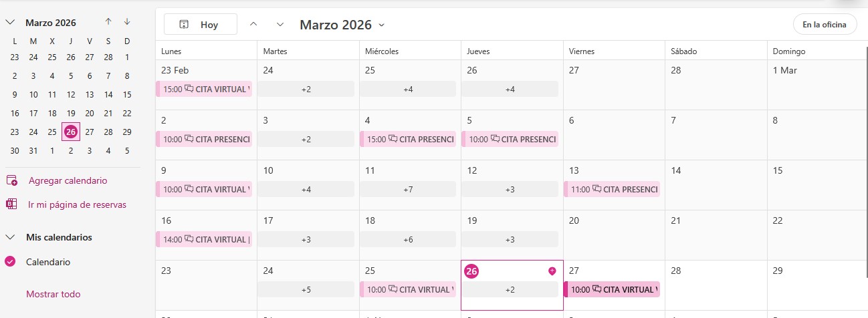Collapse the Marzo 2026 mini calendar

click(x=10, y=22)
